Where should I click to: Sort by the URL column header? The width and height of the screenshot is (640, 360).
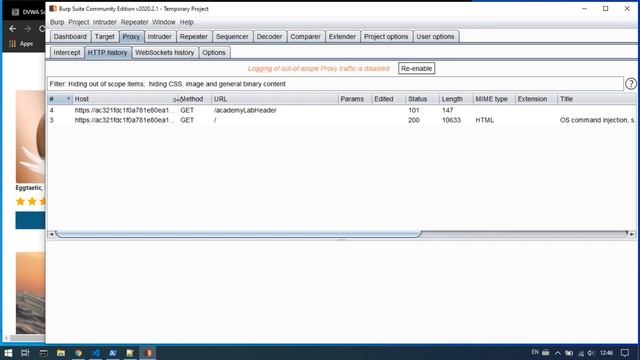[275, 99]
